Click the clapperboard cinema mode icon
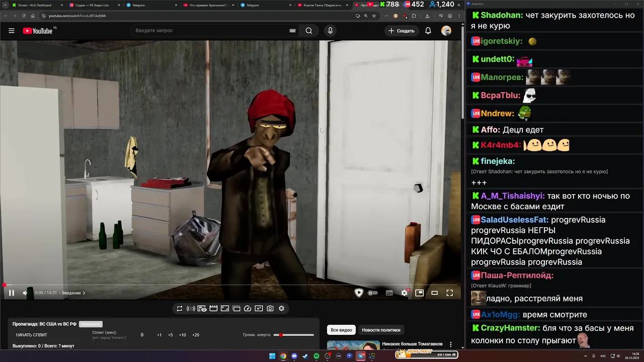The height and width of the screenshot is (362, 644). click(x=213, y=309)
